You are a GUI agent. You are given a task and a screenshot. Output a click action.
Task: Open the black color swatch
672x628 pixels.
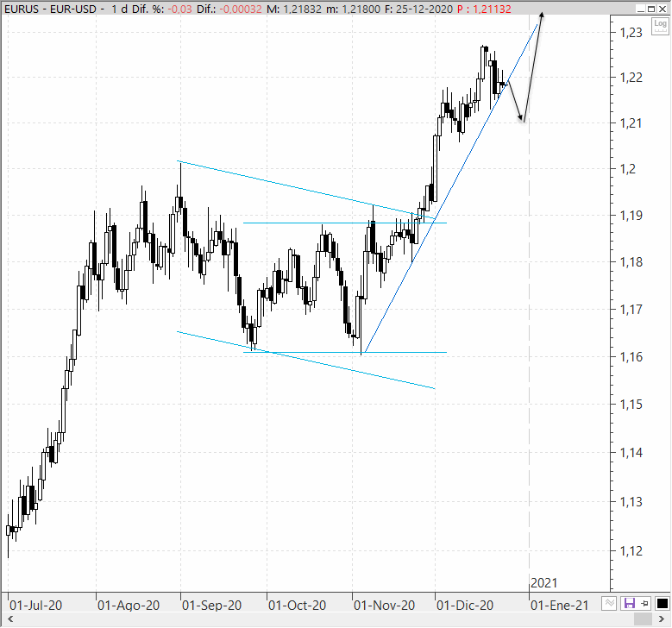click(x=663, y=604)
